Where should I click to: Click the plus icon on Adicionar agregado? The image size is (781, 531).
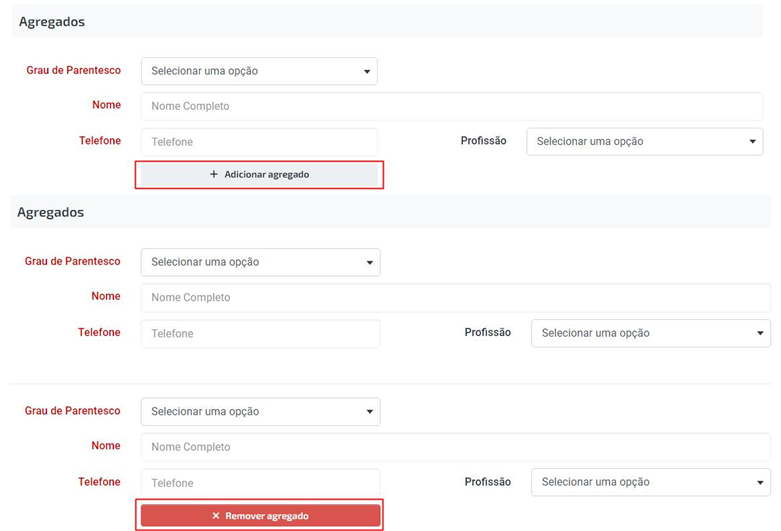[x=214, y=174]
